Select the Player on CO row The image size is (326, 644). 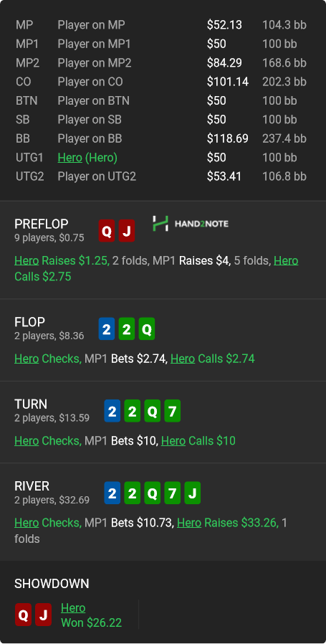(161, 82)
